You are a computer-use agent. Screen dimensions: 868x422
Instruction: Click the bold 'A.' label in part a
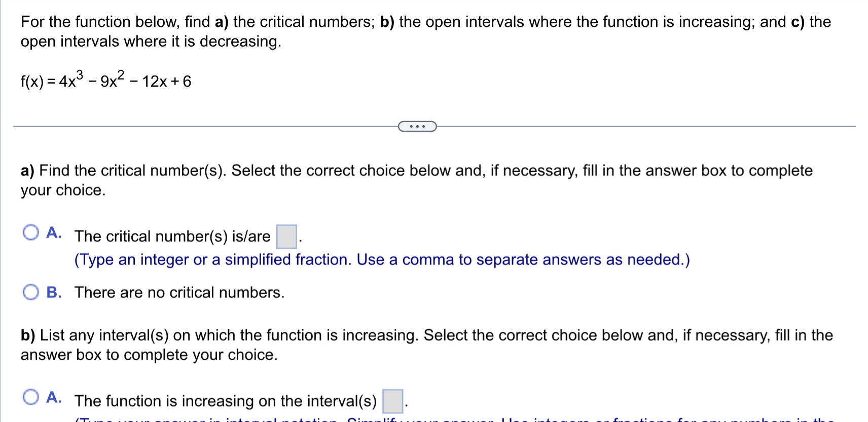pos(53,234)
